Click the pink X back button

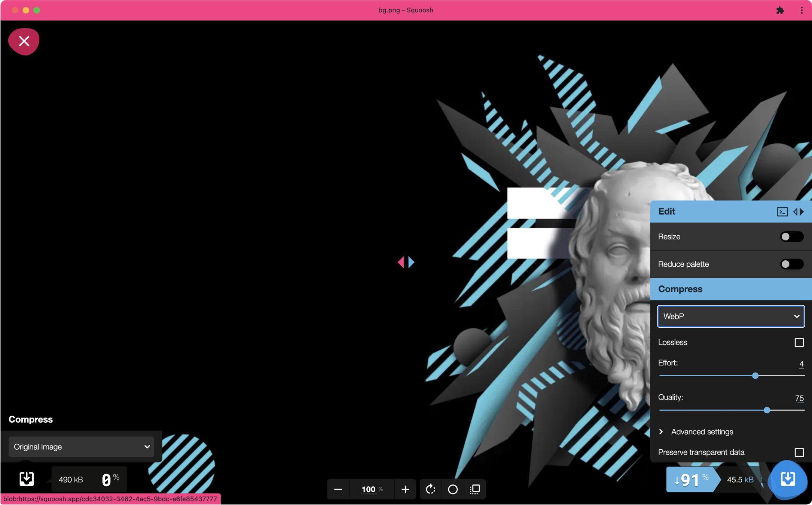click(24, 41)
